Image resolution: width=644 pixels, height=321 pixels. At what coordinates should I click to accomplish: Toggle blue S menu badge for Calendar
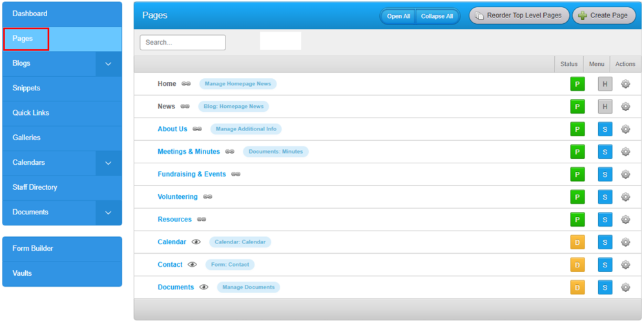(x=605, y=242)
